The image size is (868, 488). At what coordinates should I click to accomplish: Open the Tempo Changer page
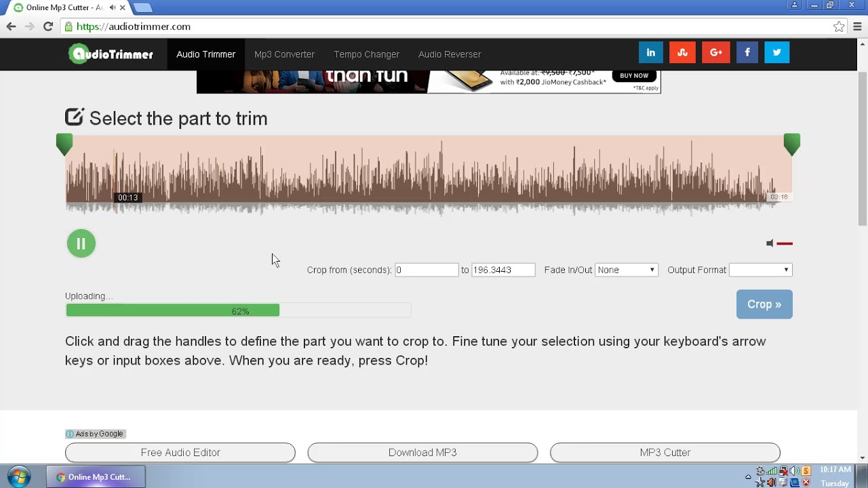click(366, 54)
